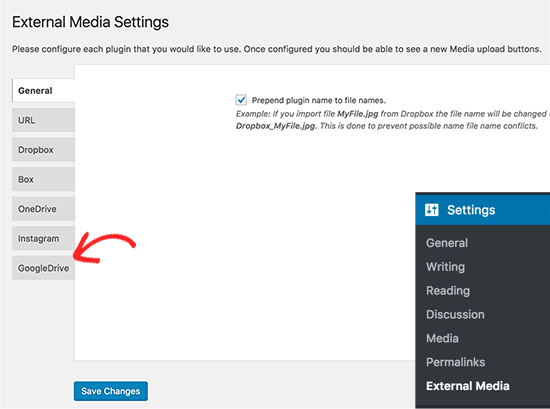Navigate to Reading settings

pyautogui.click(x=448, y=291)
